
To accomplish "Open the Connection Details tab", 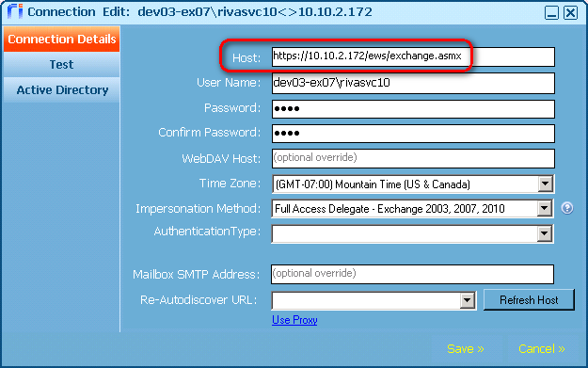I will coord(61,39).
